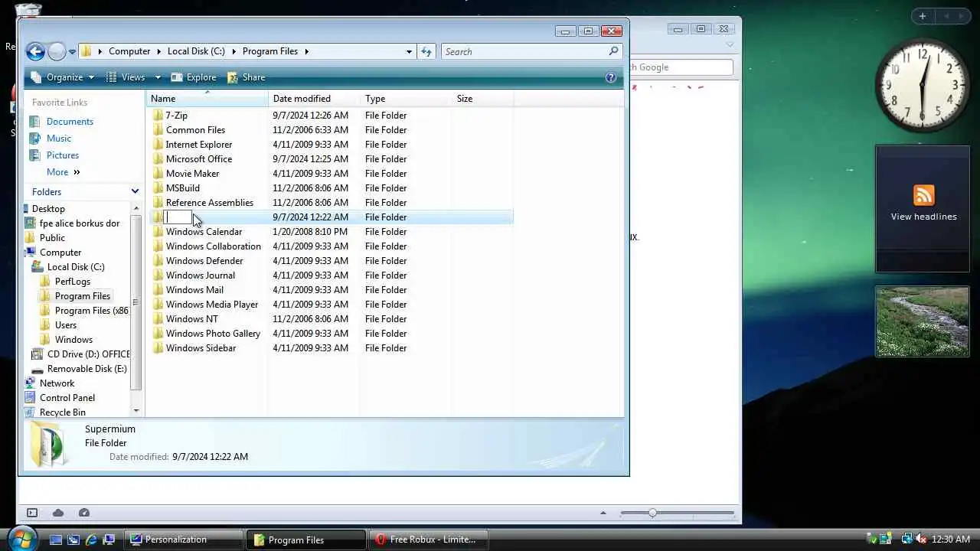980x551 pixels.
Task: Click Share in the toolbar
Action: [246, 77]
